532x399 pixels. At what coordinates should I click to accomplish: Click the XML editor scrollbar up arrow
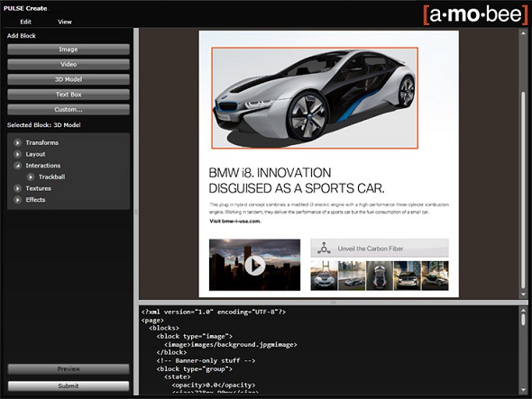(x=524, y=309)
